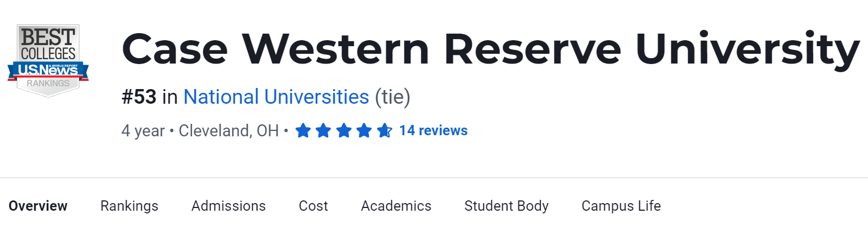The width and height of the screenshot is (868, 227).
Task: Click the third rating star
Action: [344, 131]
